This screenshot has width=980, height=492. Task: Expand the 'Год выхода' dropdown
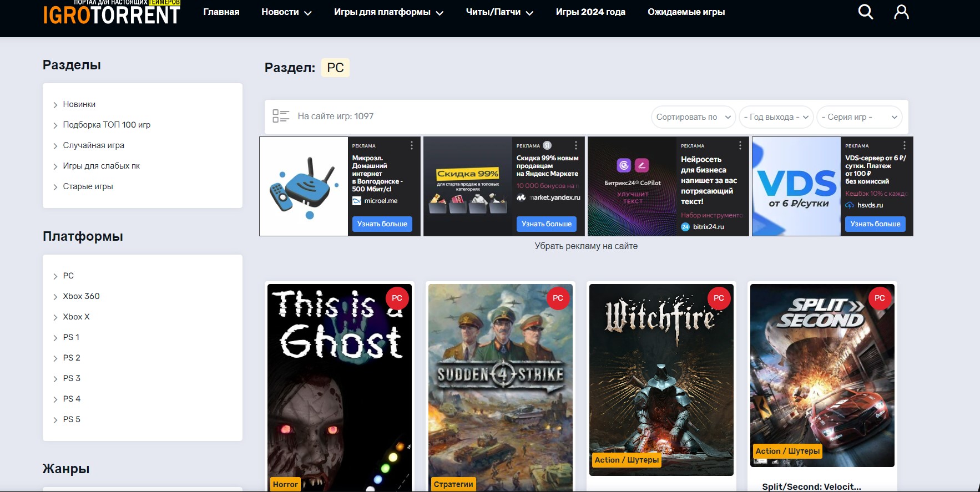click(776, 117)
